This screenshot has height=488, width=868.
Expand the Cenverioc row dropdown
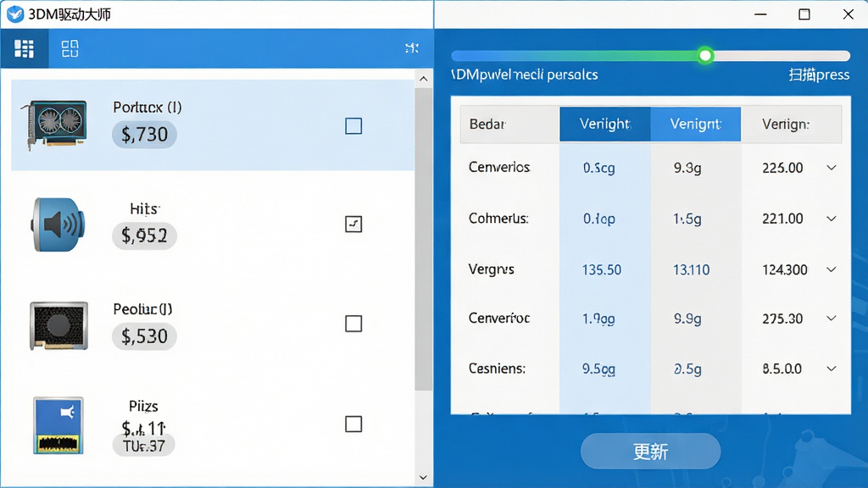click(x=832, y=319)
